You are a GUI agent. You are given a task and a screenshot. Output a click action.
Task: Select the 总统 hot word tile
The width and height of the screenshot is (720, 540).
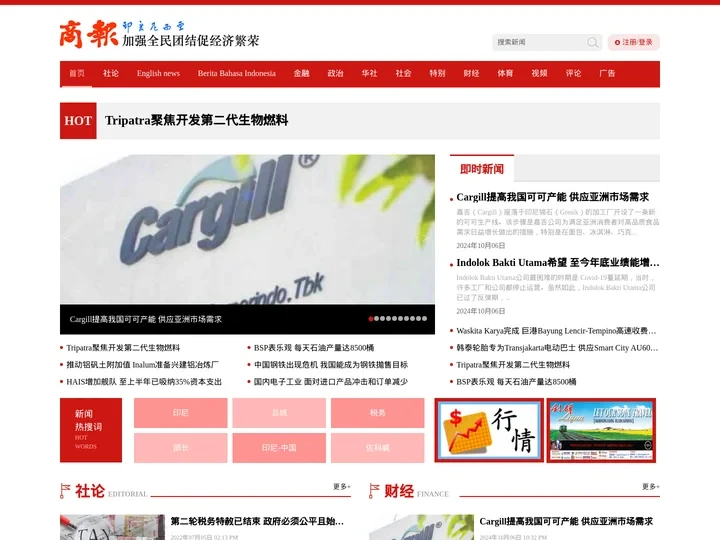tap(279, 413)
